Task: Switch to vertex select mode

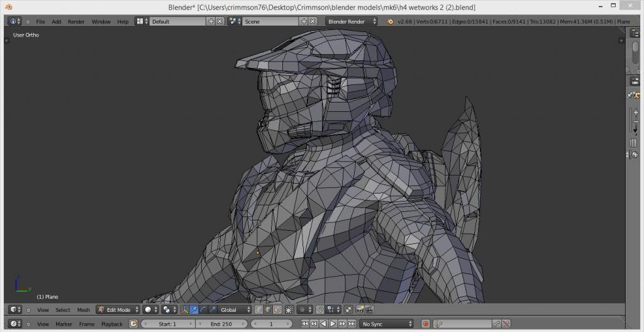Action: tap(258, 310)
